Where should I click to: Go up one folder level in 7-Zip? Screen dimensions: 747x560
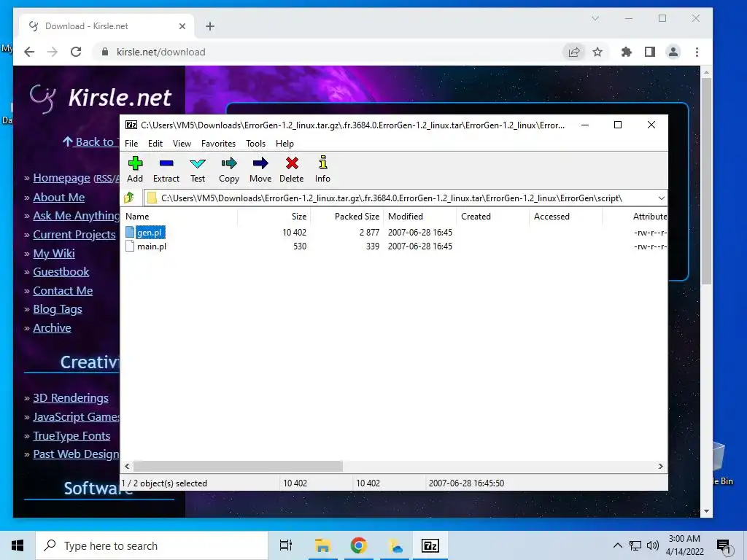point(129,198)
